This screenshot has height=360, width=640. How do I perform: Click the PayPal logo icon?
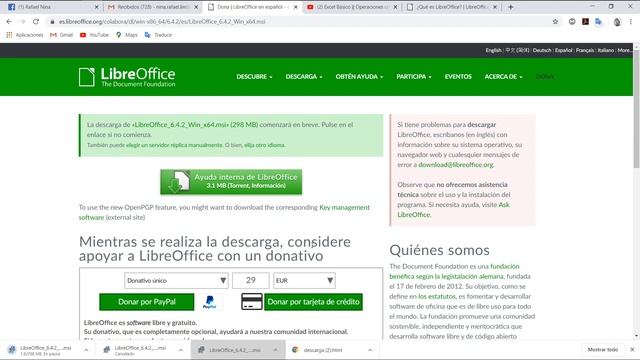click(x=209, y=302)
